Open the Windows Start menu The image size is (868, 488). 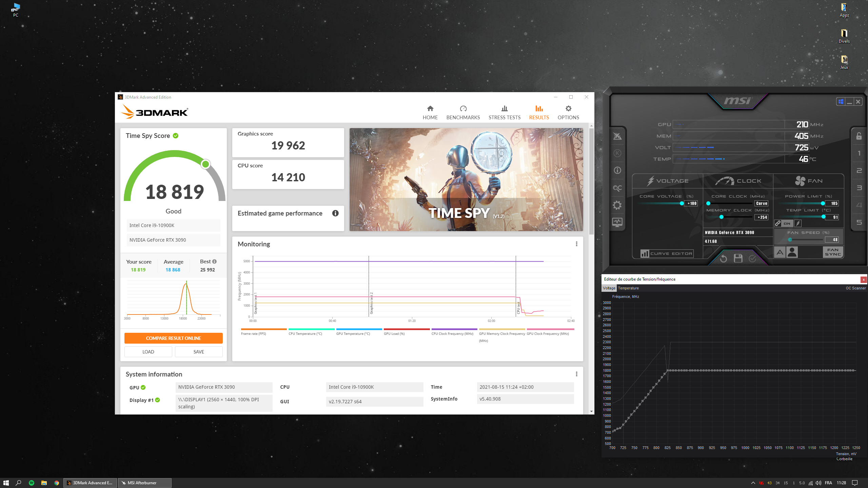click(x=6, y=483)
